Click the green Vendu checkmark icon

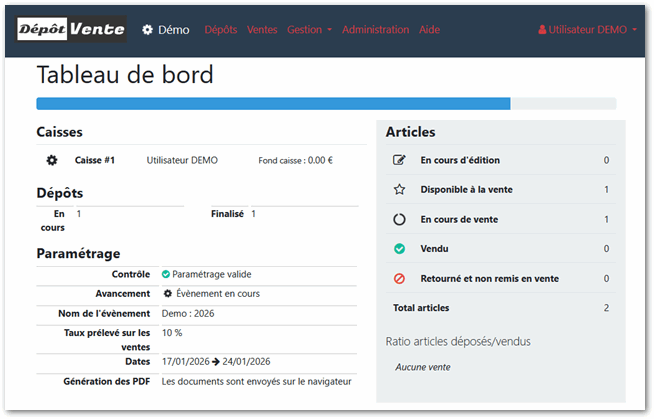pos(400,249)
